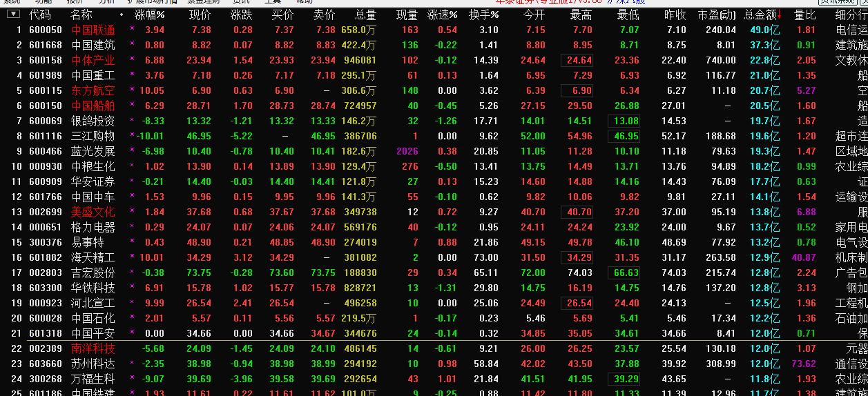This screenshot has height=396, width=868.
Task: Click stock code 603660
Action: pos(46,364)
